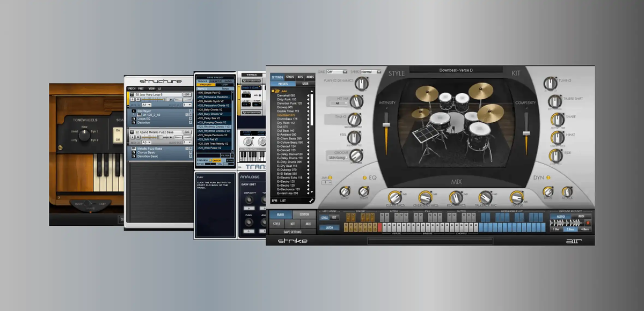Switch to the Settings tab in Strike

click(277, 77)
